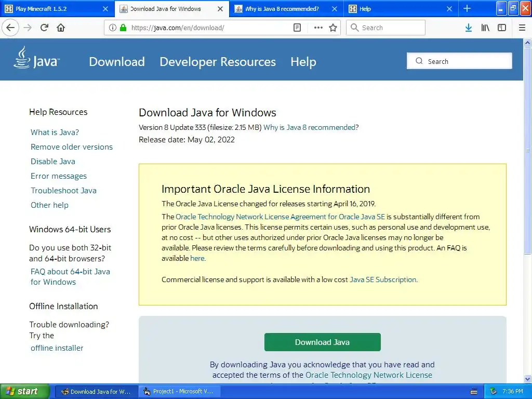This screenshot has width=532, height=399.
Task: Close the Why is Java 8 recommended tab
Action: pos(335,9)
